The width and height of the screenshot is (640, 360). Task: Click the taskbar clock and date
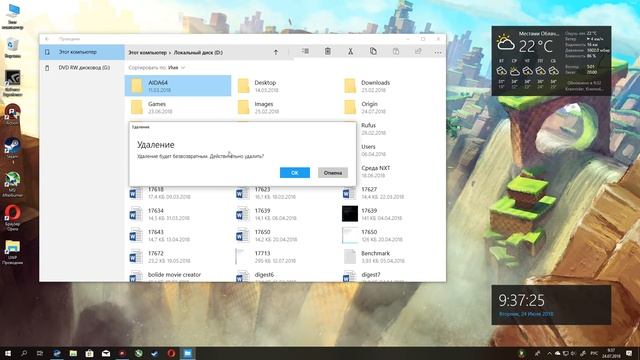point(611,353)
